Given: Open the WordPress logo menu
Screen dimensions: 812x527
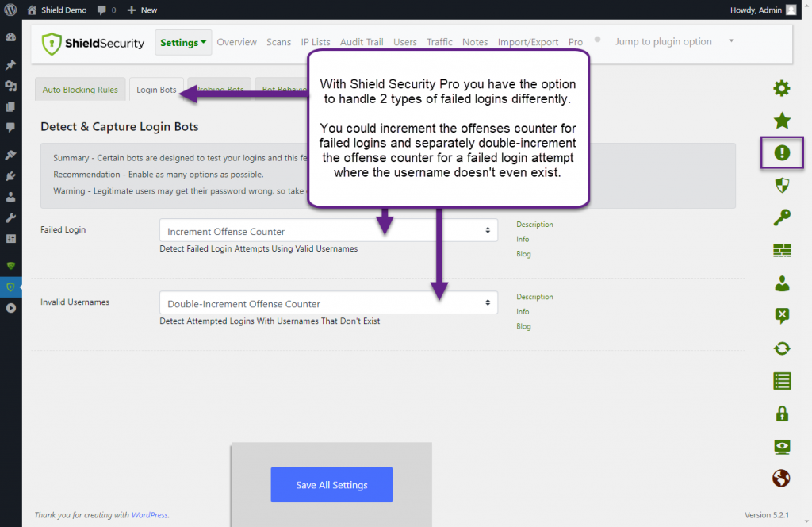Looking at the screenshot, I should click(10, 10).
